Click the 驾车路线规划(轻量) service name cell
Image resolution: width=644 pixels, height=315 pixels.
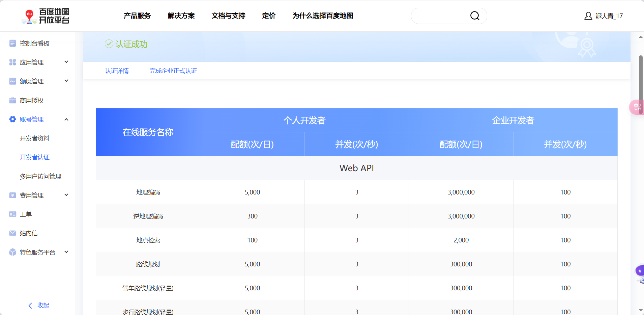click(x=148, y=288)
